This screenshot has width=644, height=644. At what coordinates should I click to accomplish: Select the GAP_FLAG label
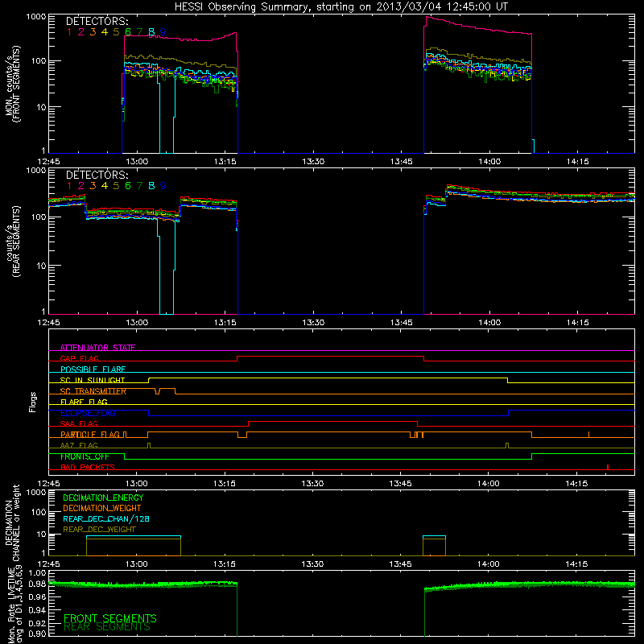pos(79,358)
